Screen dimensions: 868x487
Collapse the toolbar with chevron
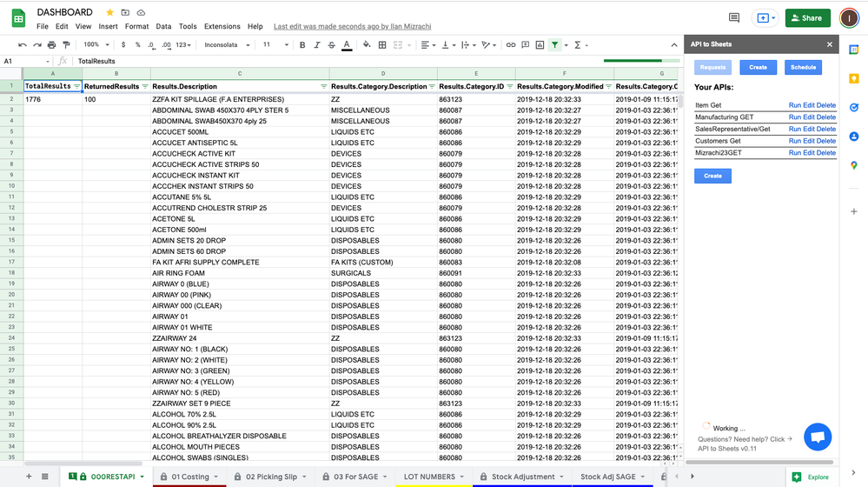(673, 45)
